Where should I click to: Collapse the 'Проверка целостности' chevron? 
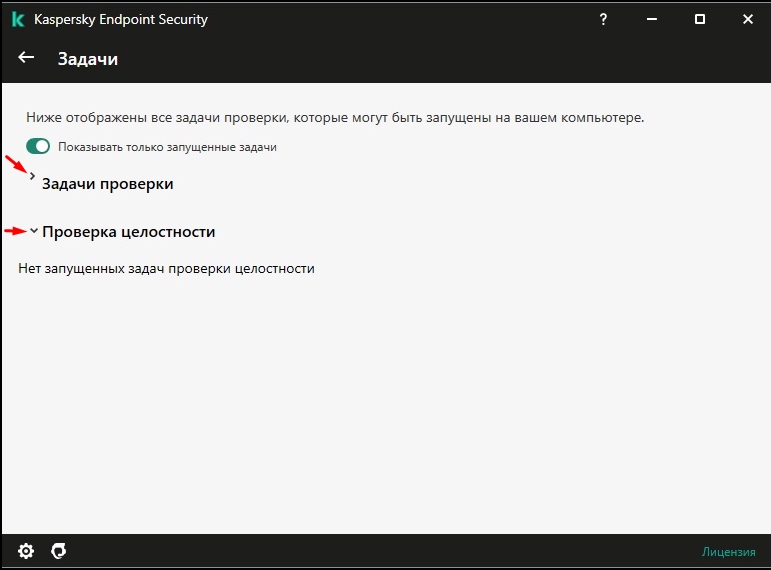click(34, 230)
